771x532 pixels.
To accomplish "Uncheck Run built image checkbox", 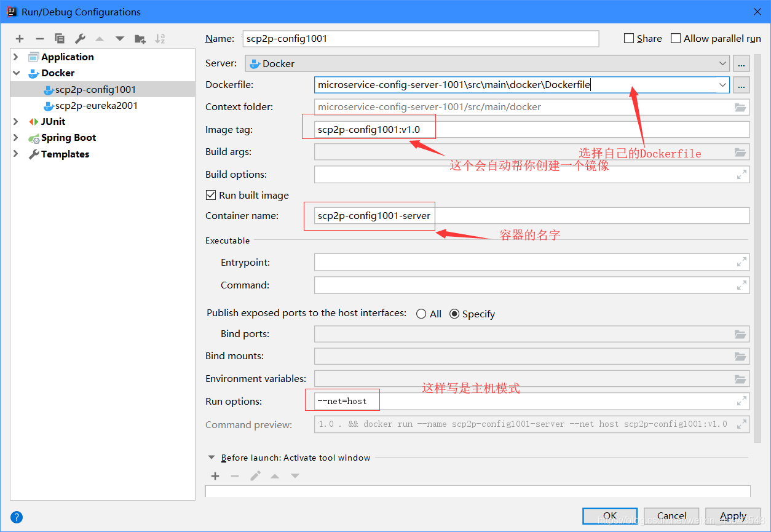I will coord(211,195).
